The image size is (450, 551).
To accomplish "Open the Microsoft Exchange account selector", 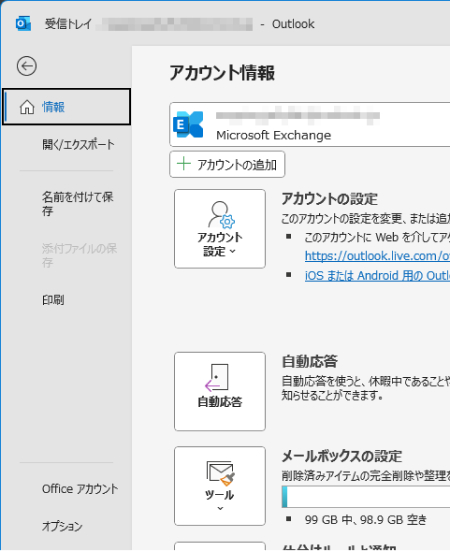I will point(309,125).
